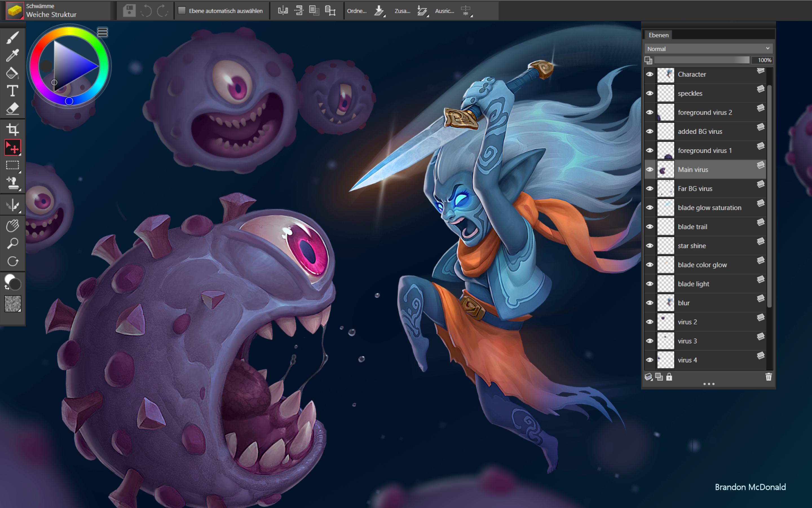812x508 pixels.
Task: Click the Redo arrow
Action: [162, 11]
